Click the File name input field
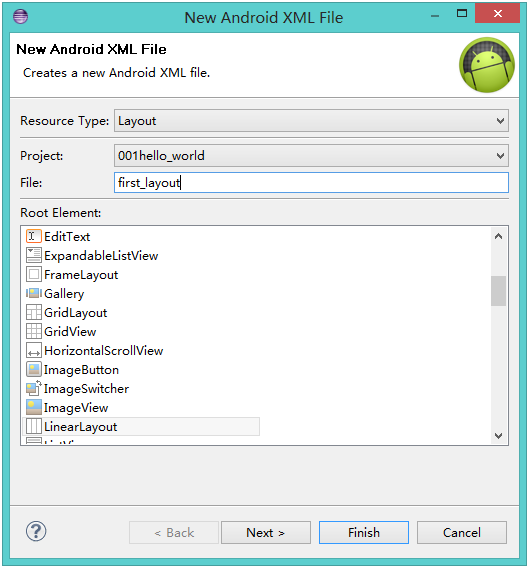Screen dimensions: 529x568 tap(311, 183)
